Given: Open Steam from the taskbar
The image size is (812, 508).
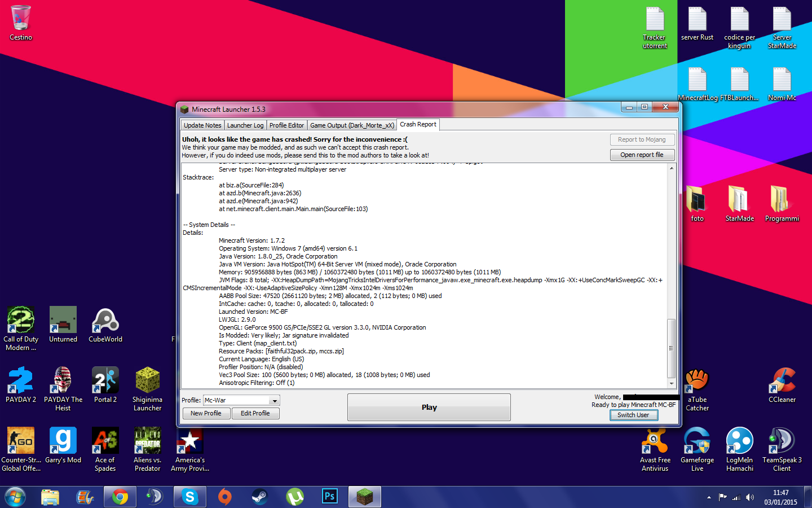Looking at the screenshot, I should [259, 497].
